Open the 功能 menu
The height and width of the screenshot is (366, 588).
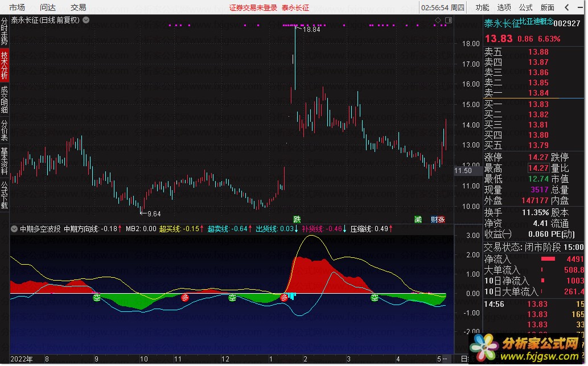click(482, 7)
